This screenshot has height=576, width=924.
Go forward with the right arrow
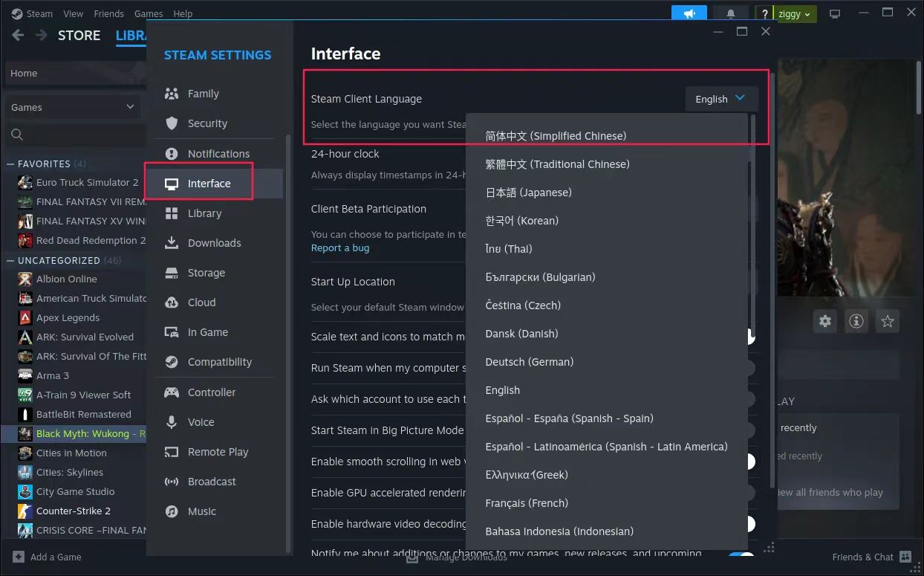(x=42, y=35)
